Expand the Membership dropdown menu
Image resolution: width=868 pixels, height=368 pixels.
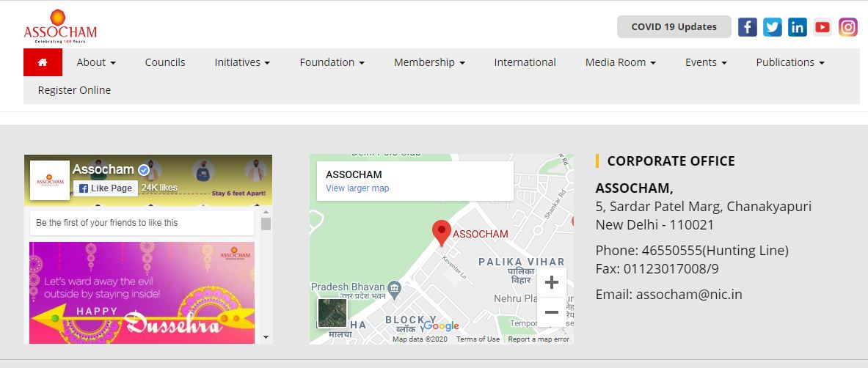pos(429,62)
